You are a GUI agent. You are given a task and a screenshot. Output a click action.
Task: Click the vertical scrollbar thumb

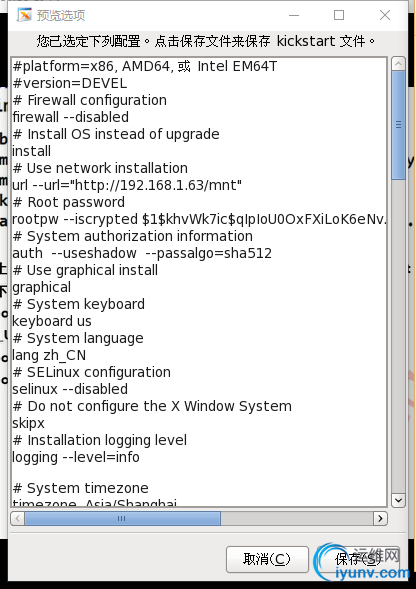(x=398, y=125)
